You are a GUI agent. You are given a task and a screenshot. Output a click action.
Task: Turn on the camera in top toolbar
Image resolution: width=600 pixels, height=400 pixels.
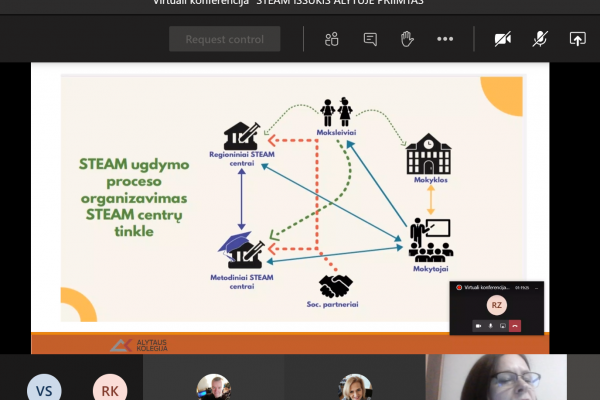click(x=502, y=39)
